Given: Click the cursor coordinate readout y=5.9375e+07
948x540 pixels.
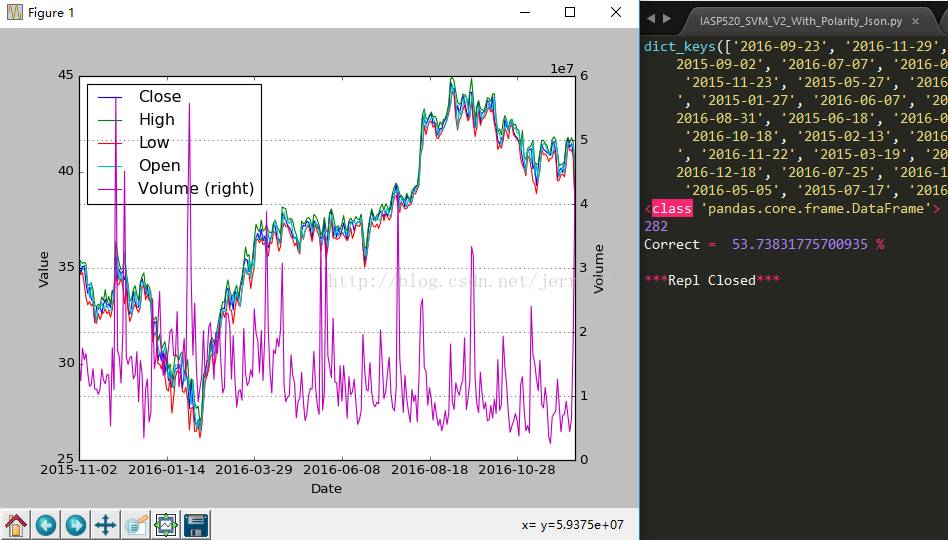Looking at the screenshot, I should (x=573, y=525).
